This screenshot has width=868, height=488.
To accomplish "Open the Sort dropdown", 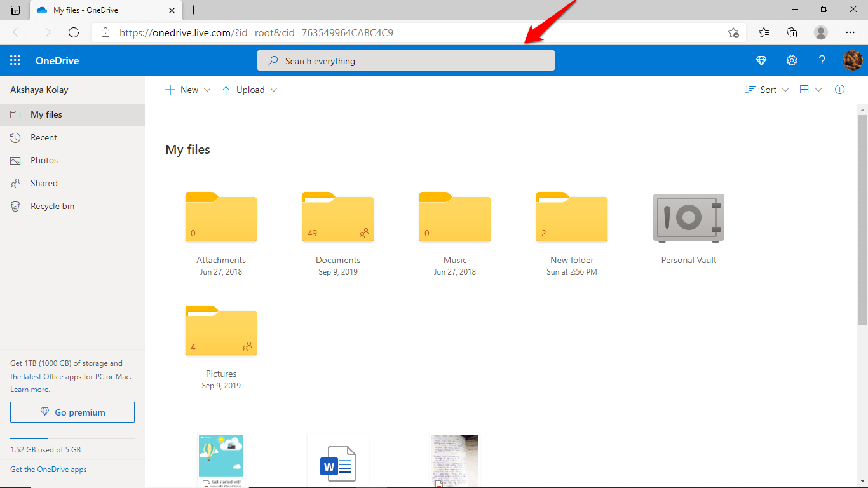I will click(x=767, y=90).
